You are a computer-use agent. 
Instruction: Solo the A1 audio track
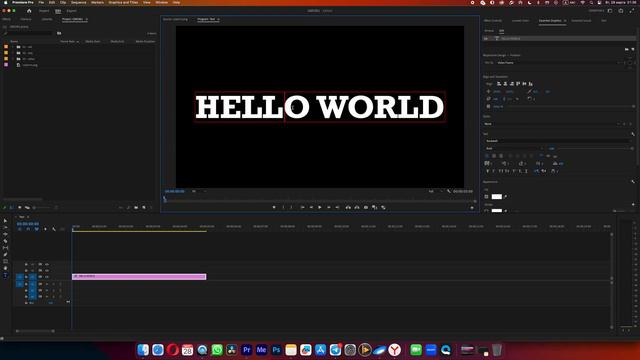point(53,284)
